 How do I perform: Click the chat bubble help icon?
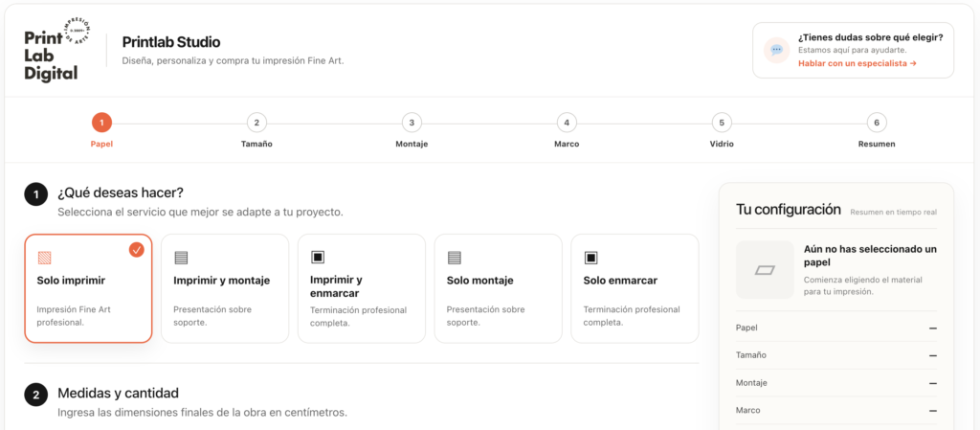click(777, 50)
